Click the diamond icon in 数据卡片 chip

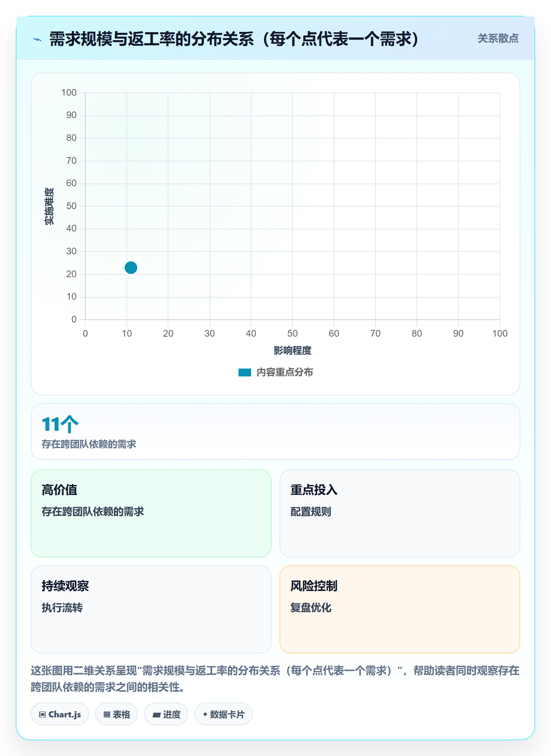pos(205,714)
